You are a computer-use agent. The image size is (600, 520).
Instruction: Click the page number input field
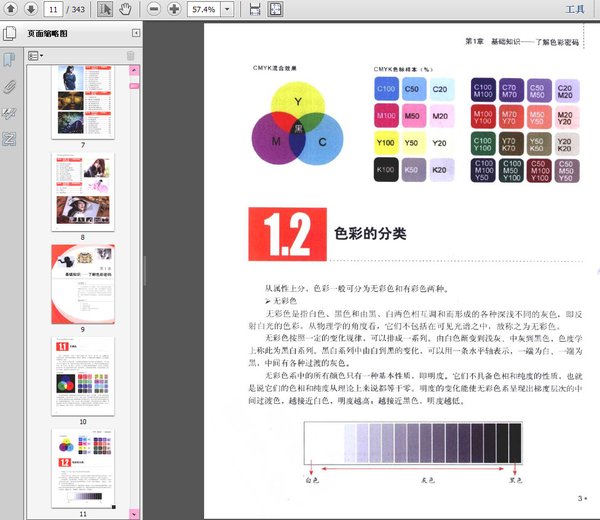[x=53, y=9]
